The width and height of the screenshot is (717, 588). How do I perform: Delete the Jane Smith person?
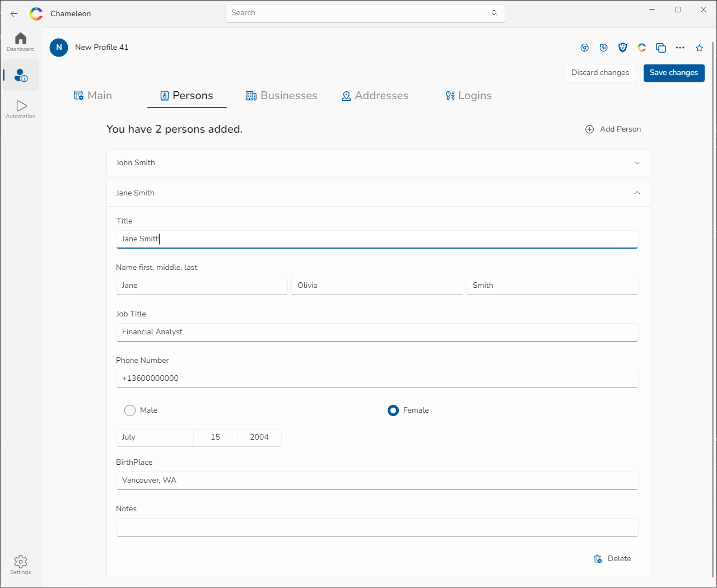tap(612, 559)
